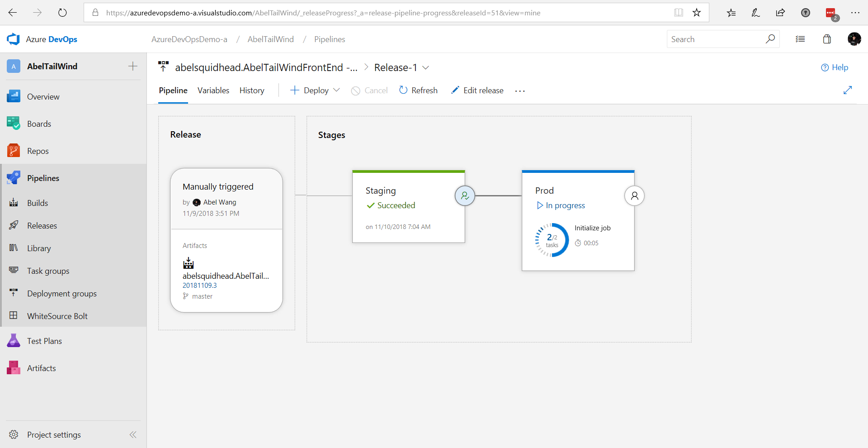Screen dimensions: 868x448
Task: Switch to the Variables tab
Action: click(x=213, y=91)
